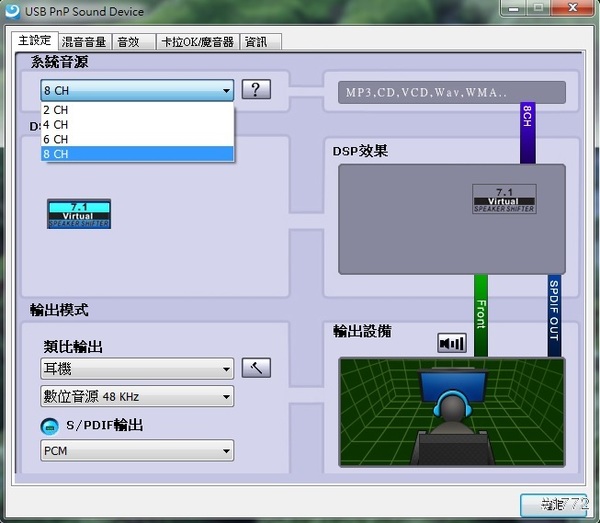The width and height of the screenshot is (600, 523).
Task: Open the PCM S/PDIF output dropdown
Action: 137,451
